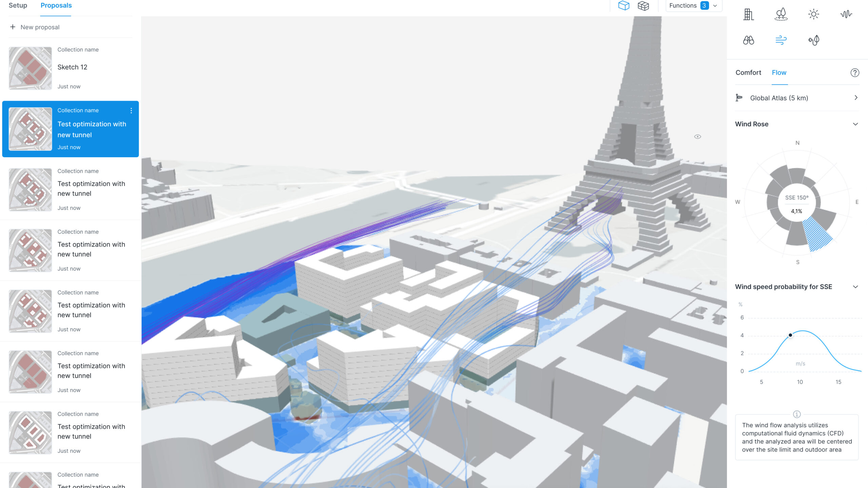Switch to the Setup tab
The image size is (868, 488).
pos(18,5)
